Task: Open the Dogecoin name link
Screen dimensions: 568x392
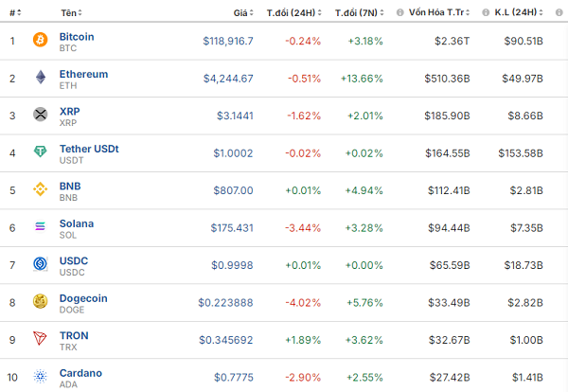Action: (83, 298)
